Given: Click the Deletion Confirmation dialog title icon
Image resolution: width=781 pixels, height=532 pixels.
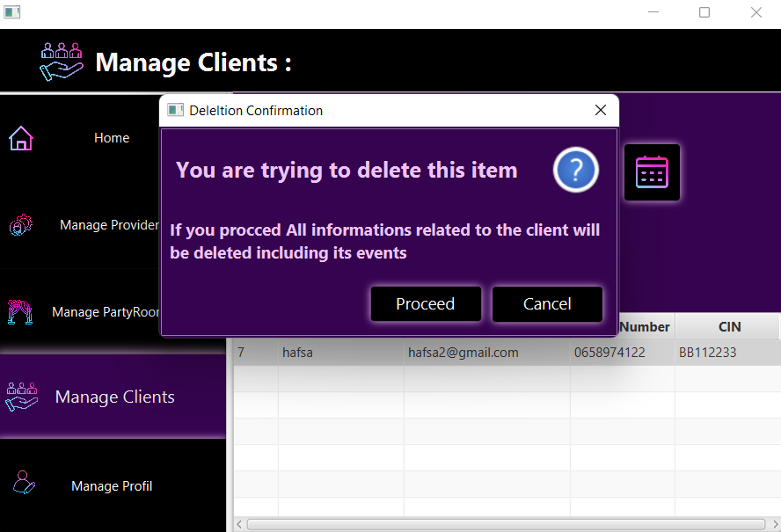Looking at the screenshot, I should point(175,110).
